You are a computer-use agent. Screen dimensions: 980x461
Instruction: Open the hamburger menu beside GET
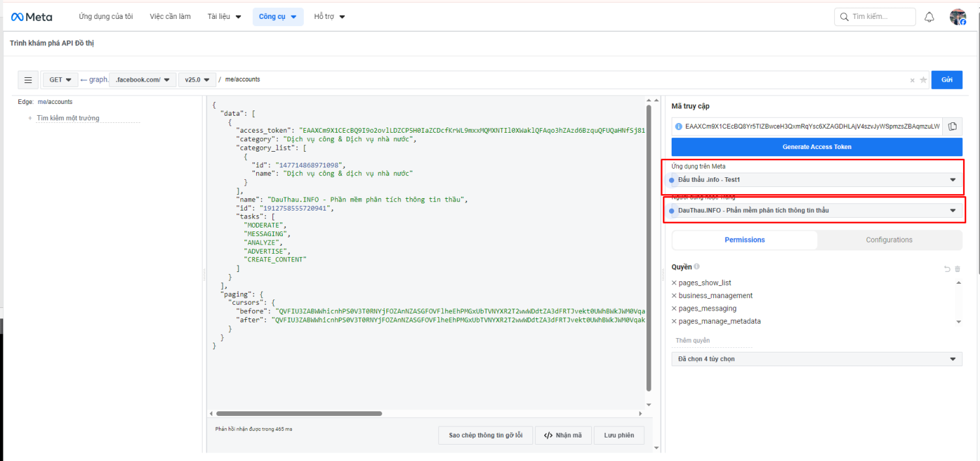click(x=28, y=80)
